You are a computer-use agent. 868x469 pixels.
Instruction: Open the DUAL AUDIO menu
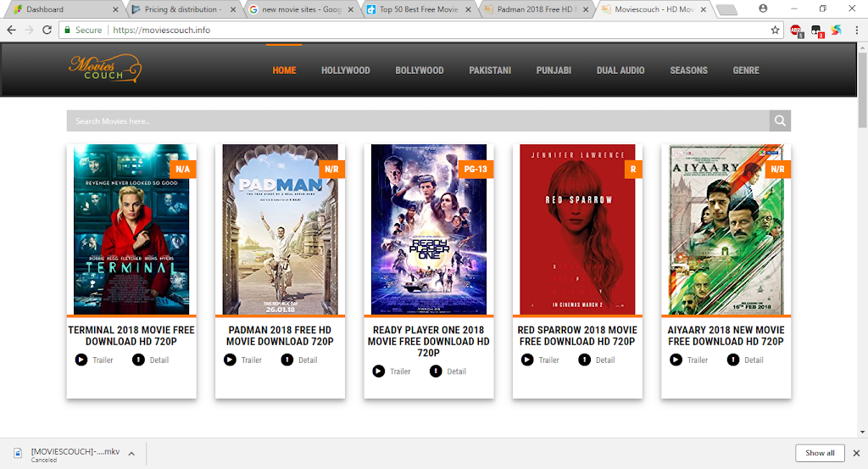620,70
